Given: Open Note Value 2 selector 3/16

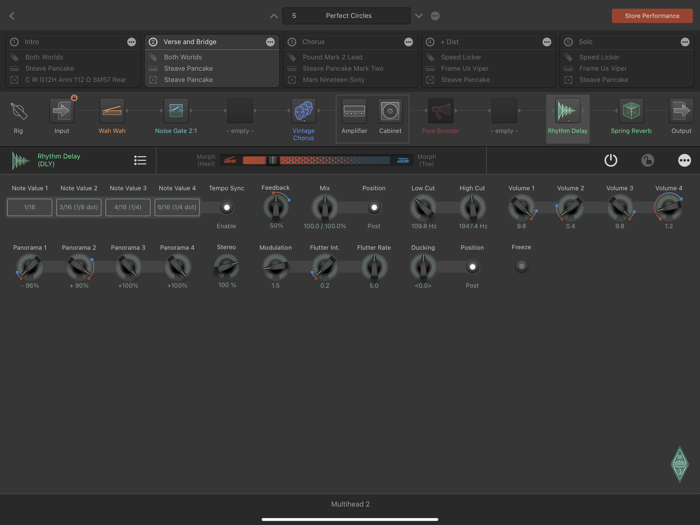Looking at the screenshot, I should point(79,207).
